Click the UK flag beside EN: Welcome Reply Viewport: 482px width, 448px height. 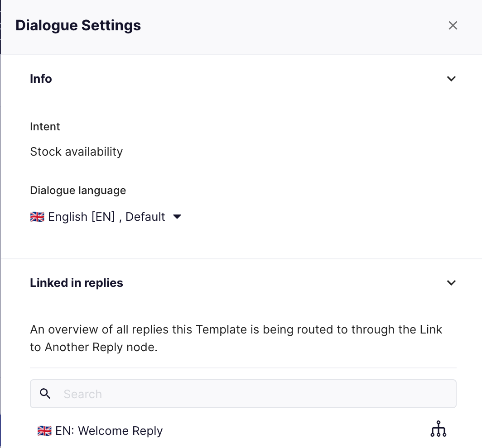pos(44,431)
